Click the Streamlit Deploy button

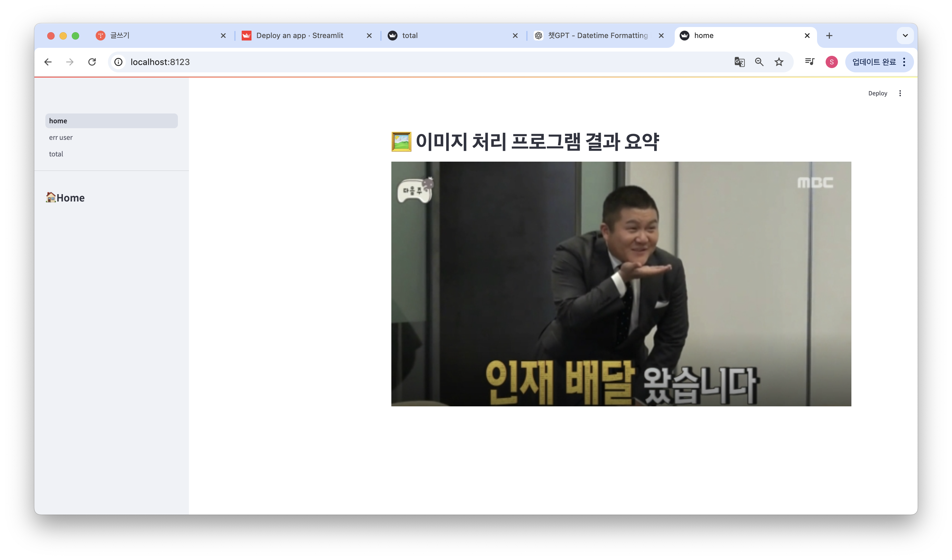point(877,93)
